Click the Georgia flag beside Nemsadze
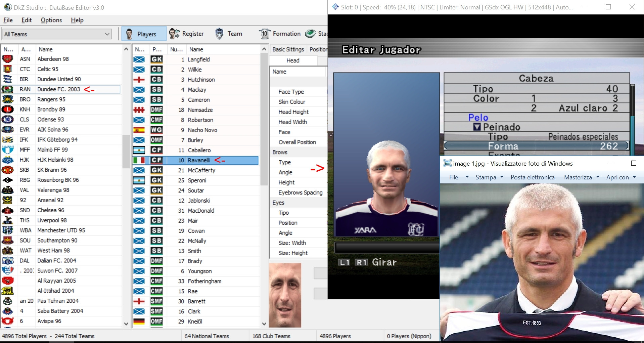The height and width of the screenshot is (343, 644). pyautogui.click(x=139, y=110)
